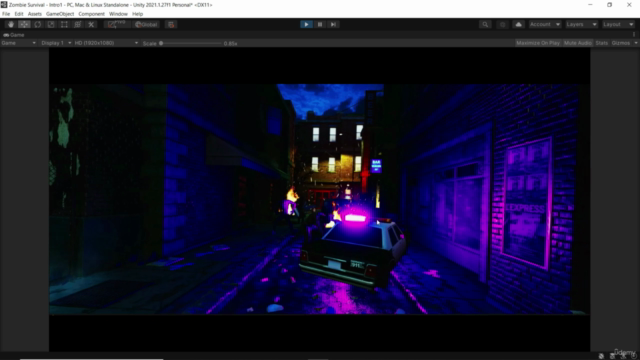Open the GameObject menu

pos(60,14)
